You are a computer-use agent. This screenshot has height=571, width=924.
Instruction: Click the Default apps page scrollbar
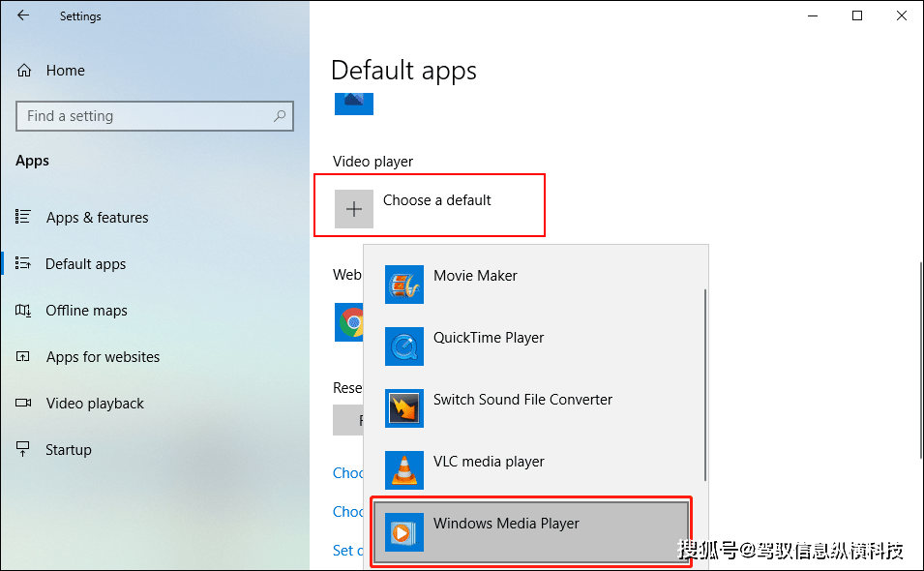921,361
